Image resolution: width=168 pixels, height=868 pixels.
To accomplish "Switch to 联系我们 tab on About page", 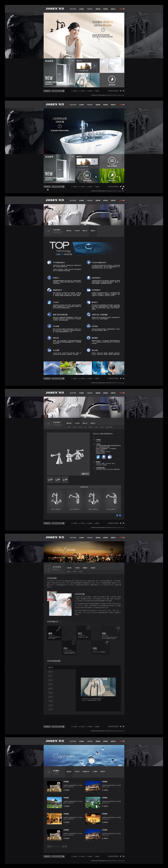I will pos(93,567).
